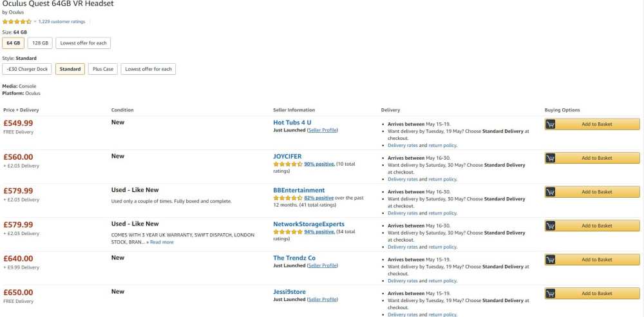This screenshot has width=644, height=317.
Task: Expand Read more on NetworkStorageExperts condition
Action: pos(162,242)
